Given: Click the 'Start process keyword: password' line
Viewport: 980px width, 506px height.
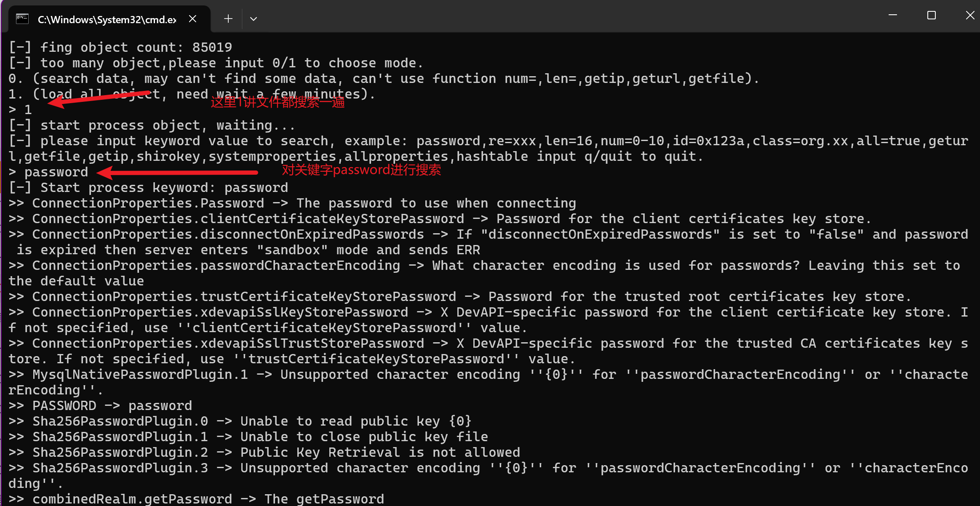Looking at the screenshot, I should click(148, 188).
